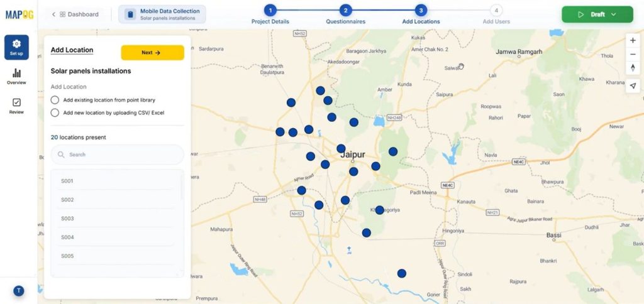Click the Jamwa Ramgarh map label

(519, 52)
